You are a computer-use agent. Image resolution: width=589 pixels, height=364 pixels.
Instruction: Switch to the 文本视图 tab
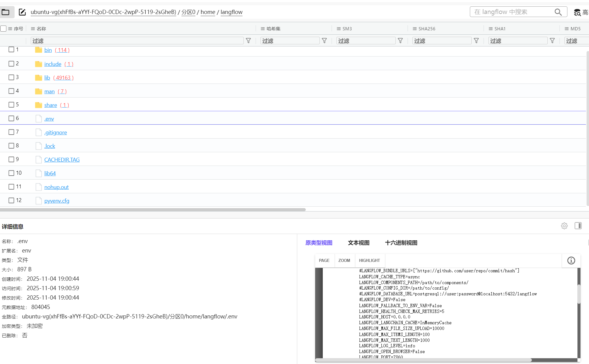pyautogui.click(x=359, y=243)
